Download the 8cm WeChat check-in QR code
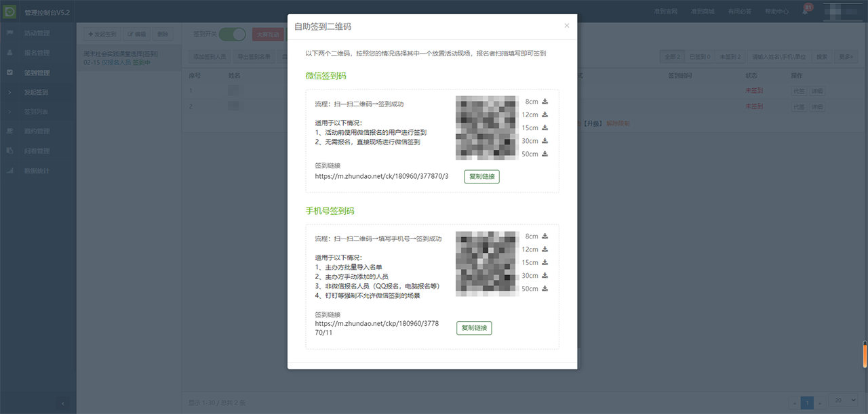This screenshot has width=868, height=414. [545, 102]
